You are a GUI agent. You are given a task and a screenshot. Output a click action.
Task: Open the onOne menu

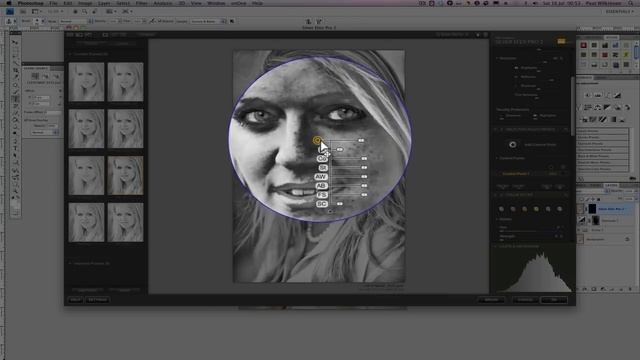tap(239, 3)
